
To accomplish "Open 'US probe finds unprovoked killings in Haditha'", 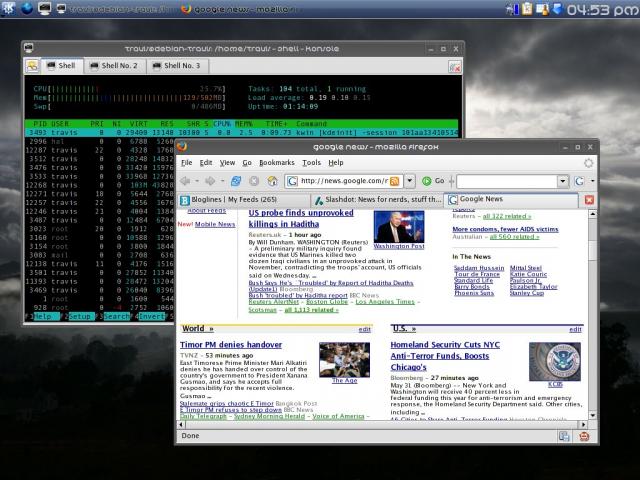I will pos(301,218).
